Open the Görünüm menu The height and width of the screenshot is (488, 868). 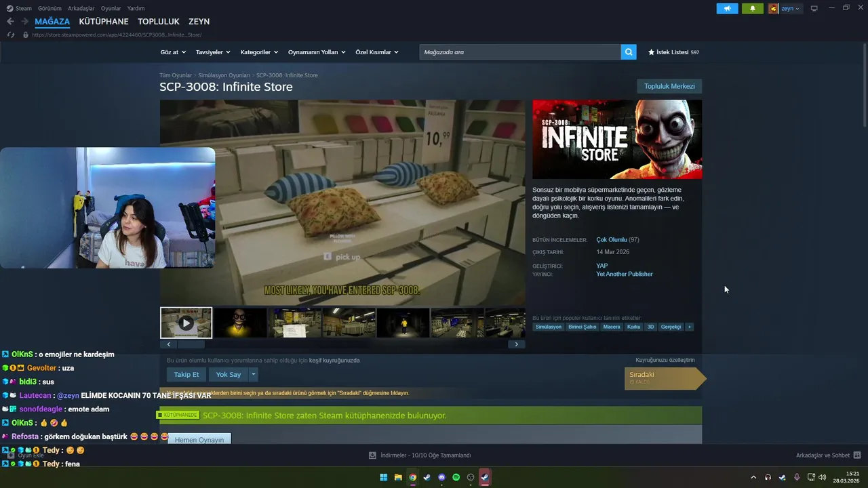50,8
